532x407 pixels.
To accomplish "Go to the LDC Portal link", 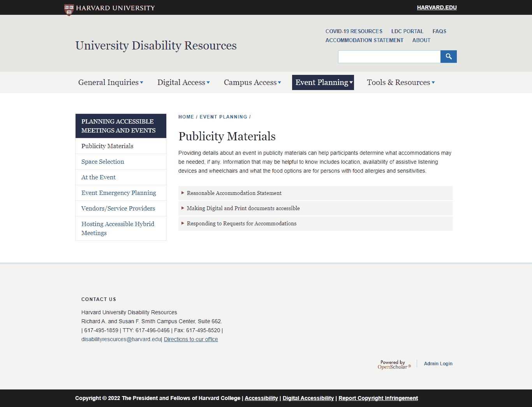I will point(407,31).
